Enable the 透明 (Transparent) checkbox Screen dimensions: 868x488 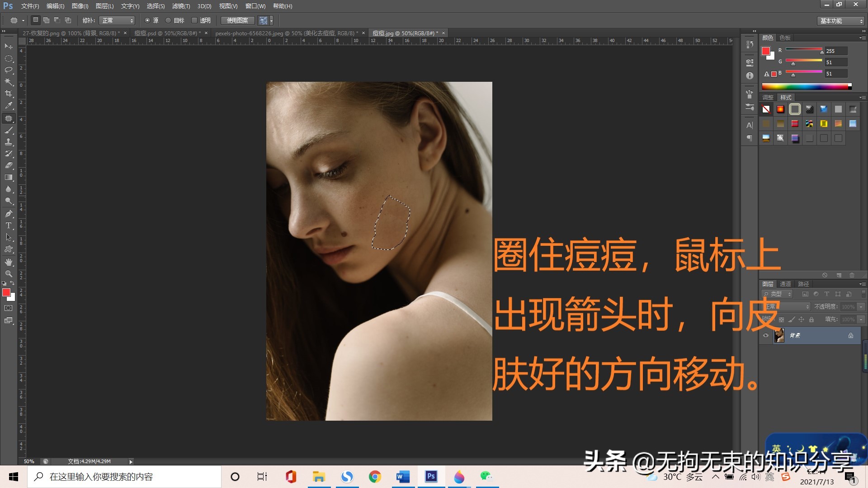click(x=194, y=20)
